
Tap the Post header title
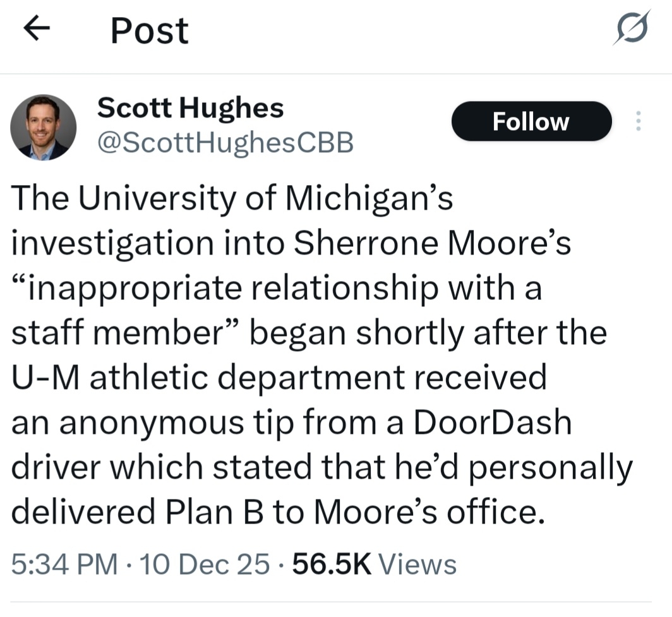click(149, 30)
